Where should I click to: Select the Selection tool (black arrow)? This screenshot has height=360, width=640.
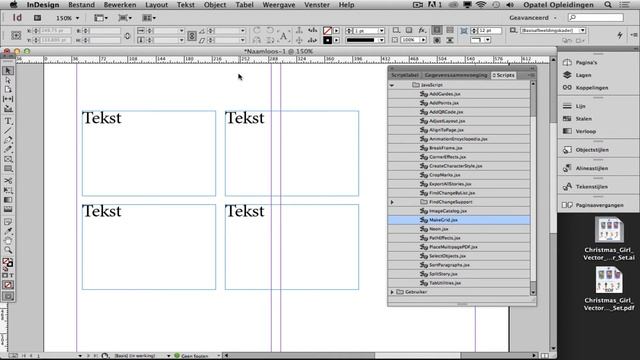point(8,71)
